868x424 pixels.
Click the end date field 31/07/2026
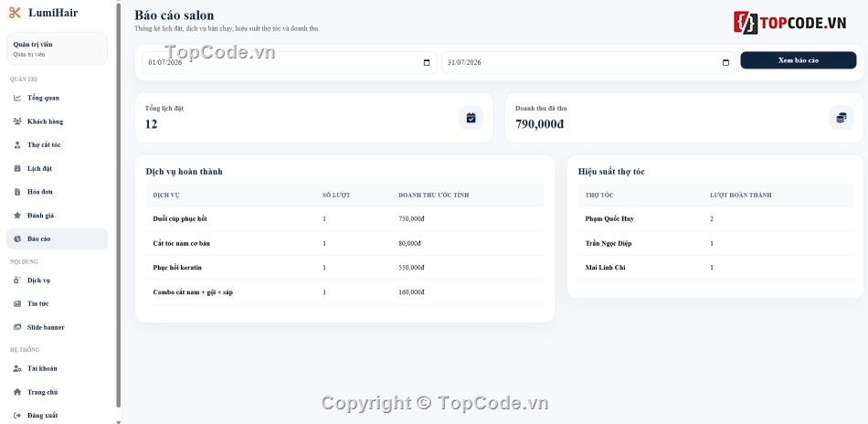589,62
